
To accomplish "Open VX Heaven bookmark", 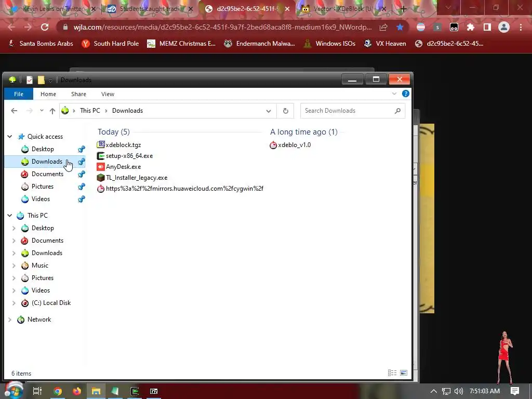I will pyautogui.click(x=385, y=44).
